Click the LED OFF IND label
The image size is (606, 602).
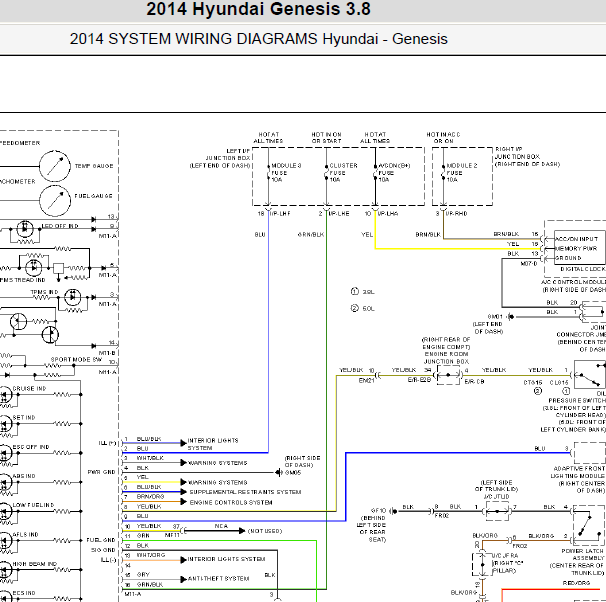coord(60,226)
